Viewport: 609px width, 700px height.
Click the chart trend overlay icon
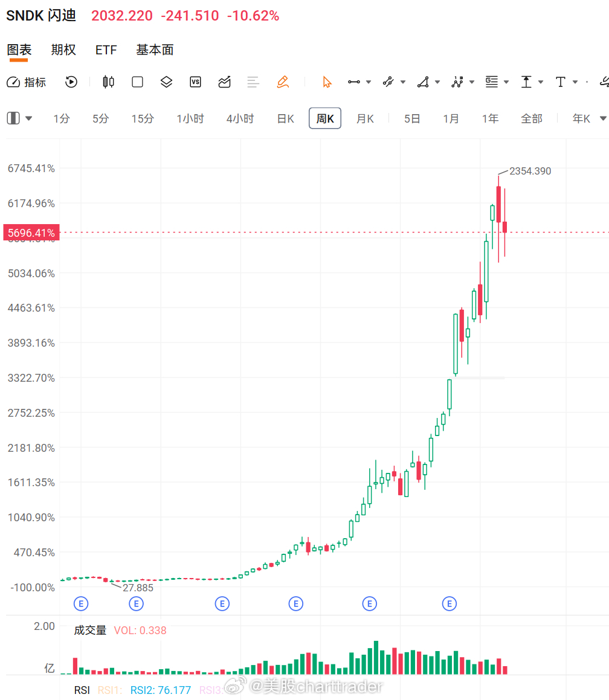[225, 82]
